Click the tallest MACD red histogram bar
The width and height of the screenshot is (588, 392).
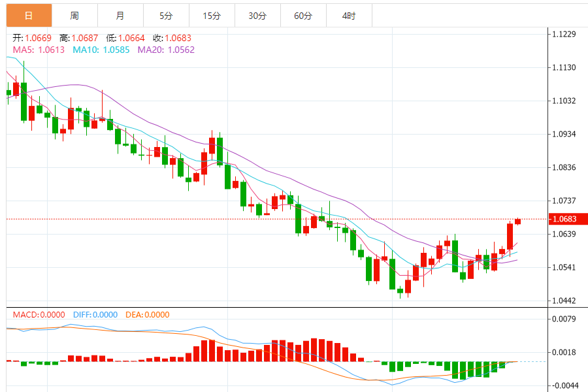(x=314, y=350)
